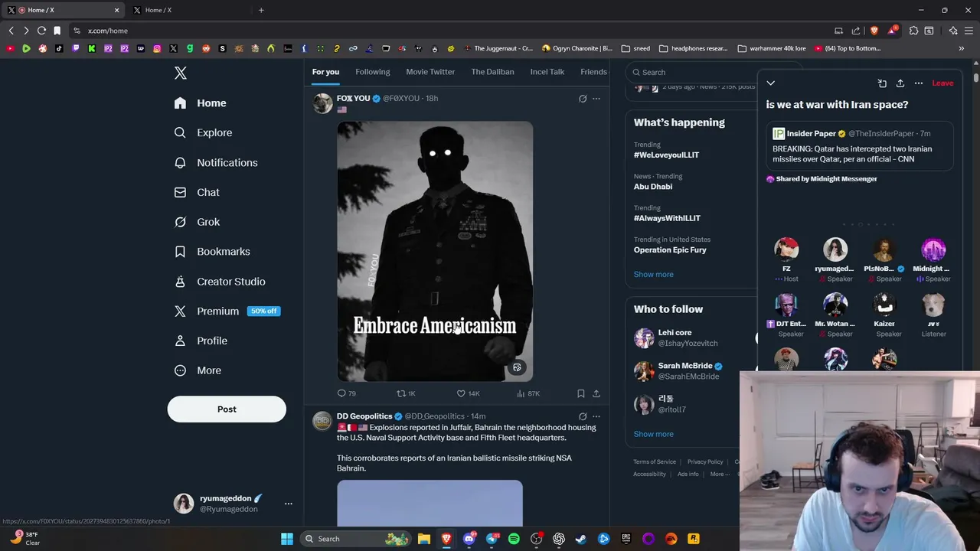This screenshot has width=980, height=551.
Task: Go back in browser history
Action: point(11,31)
